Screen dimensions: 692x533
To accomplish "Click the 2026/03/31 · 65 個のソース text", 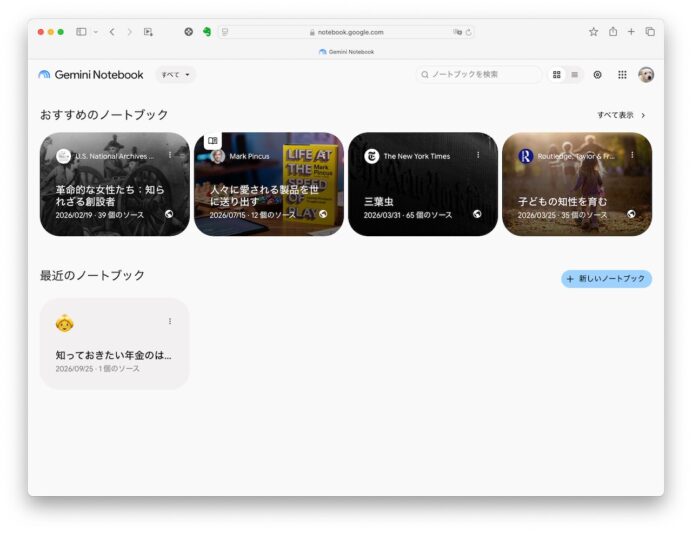I will pos(408,215).
